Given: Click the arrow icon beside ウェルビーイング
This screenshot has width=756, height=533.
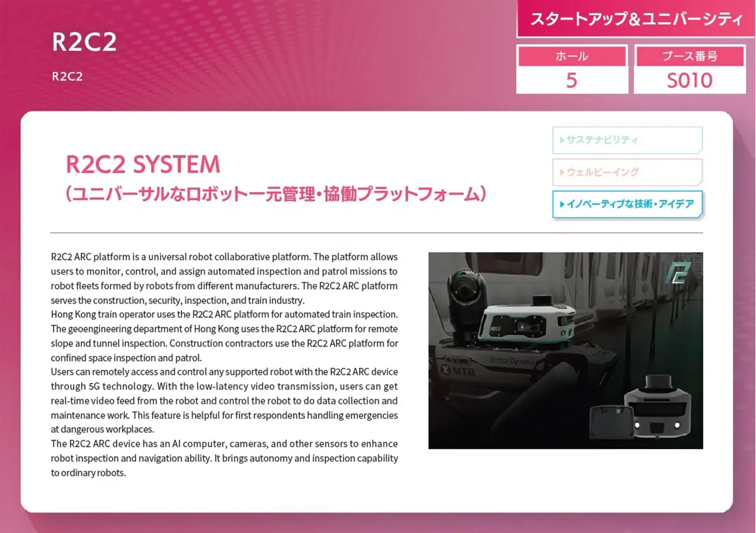Looking at the screenshot, I should point(561,172).
